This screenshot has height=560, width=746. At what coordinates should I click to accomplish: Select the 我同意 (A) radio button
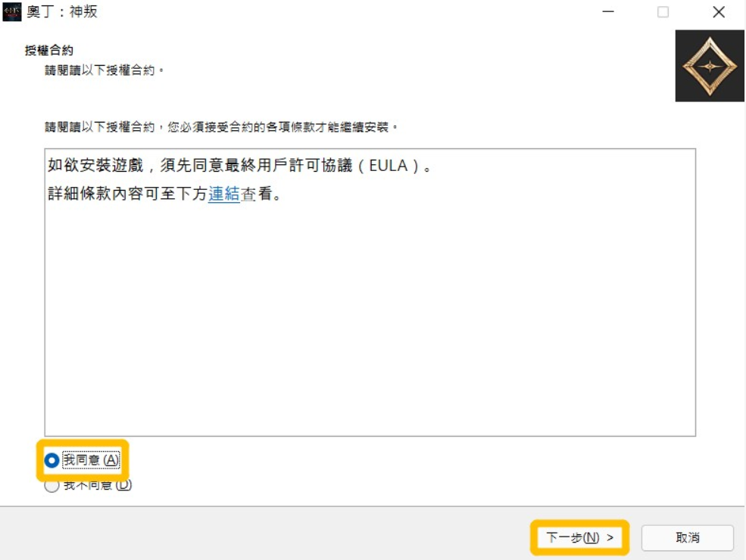tap(52, 460)
